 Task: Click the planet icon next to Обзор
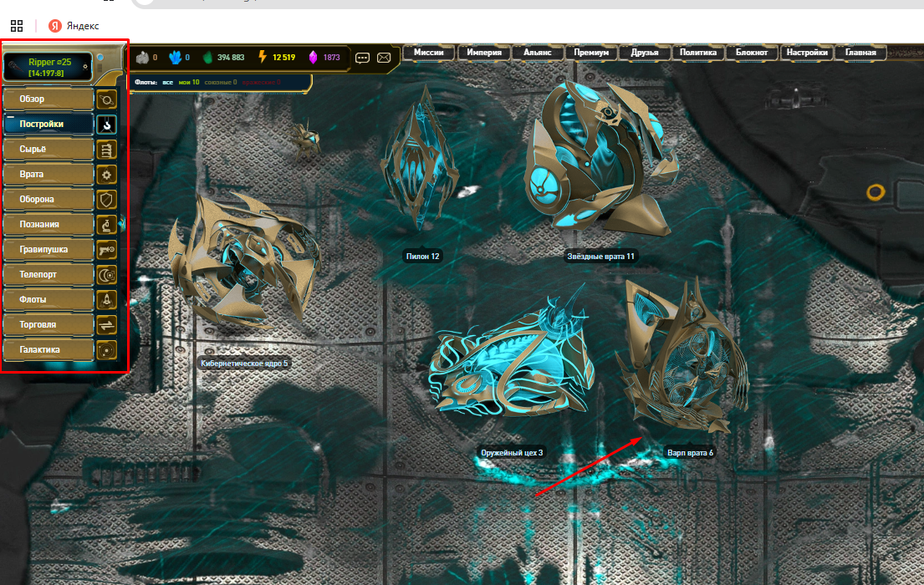(x=106, y=99)
